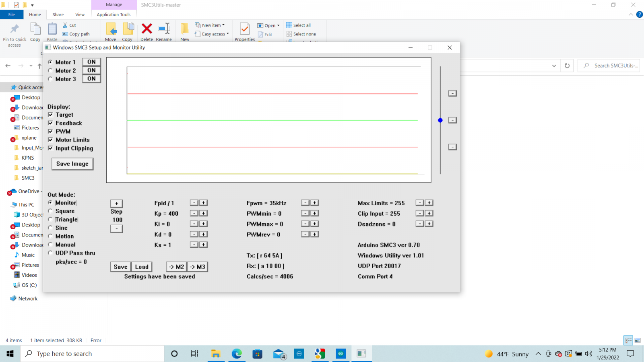Open Microsoft Edge from the taskbar

pyautogui.click(x=237, y=354)
